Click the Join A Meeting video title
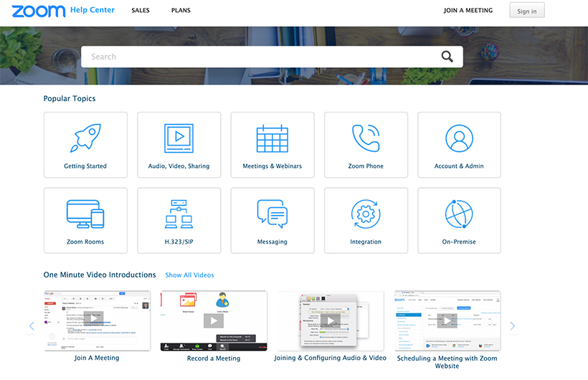The width and height of the screenshot is (588, 380). (97, 358)
